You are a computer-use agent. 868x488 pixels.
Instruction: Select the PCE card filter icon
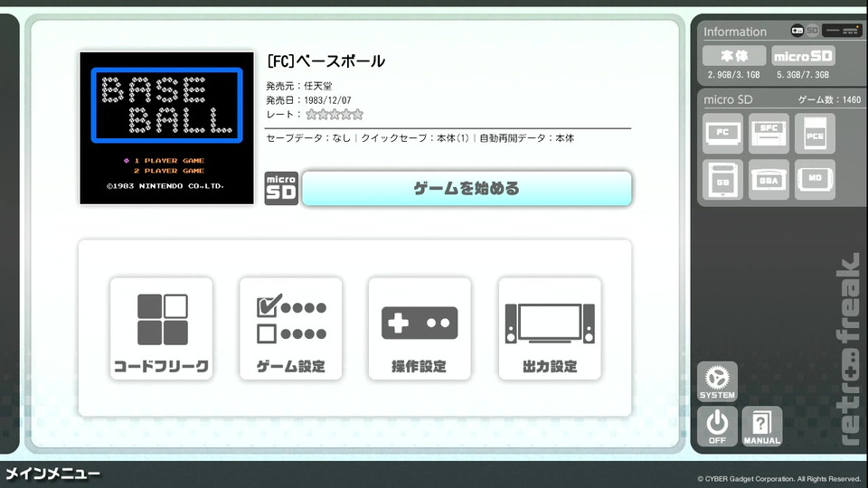pyautogui.click(x=815, y=134)
